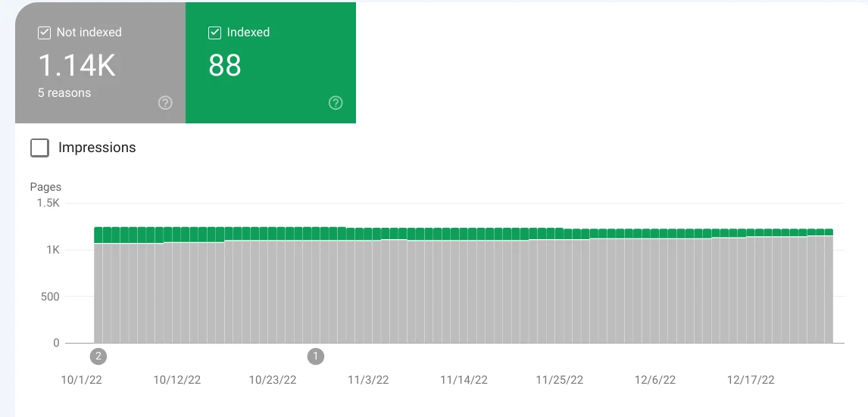868x417 pixels.
Task: Click the 1.5K y-axis label
Action: 48,203
